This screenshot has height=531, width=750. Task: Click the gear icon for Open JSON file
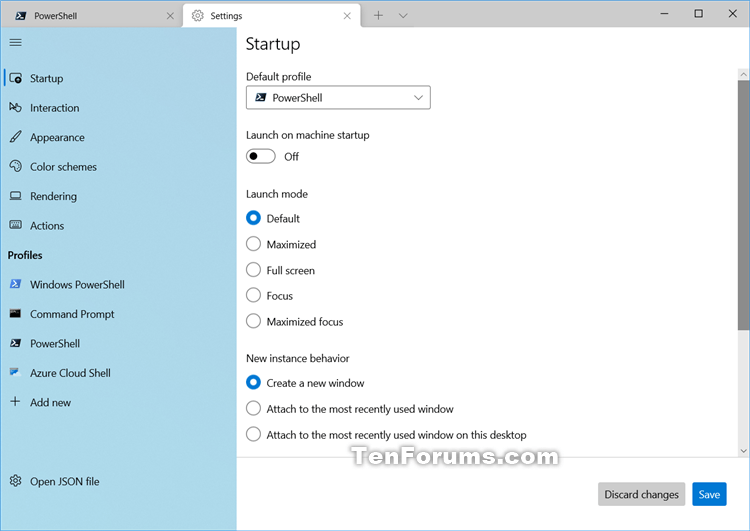click(x=15, y=481)
